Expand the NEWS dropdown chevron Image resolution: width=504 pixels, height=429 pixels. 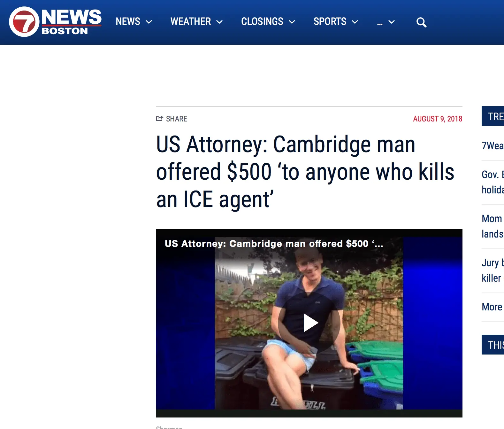click(149, 22)
